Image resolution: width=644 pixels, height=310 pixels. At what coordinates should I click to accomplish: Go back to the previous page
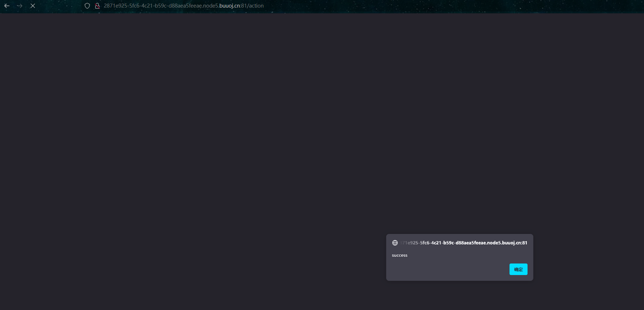(7, 6)
